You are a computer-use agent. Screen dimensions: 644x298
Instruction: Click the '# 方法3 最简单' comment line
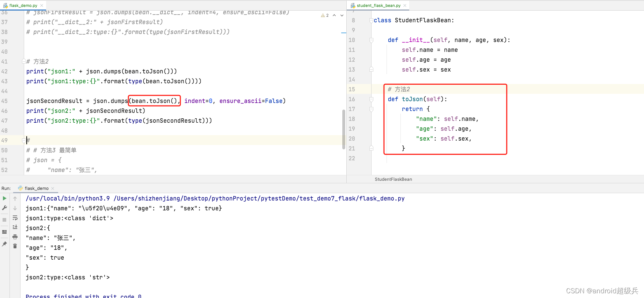pos(51,150)
